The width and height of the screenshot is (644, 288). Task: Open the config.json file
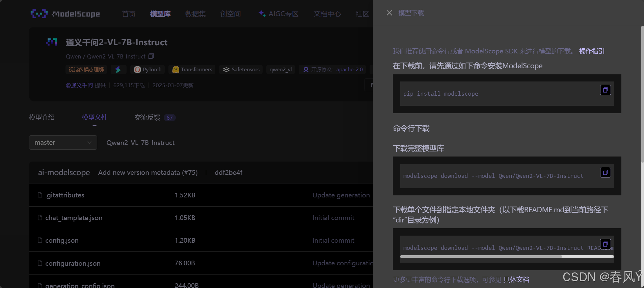pyautogui.click(x=62, y=240)
